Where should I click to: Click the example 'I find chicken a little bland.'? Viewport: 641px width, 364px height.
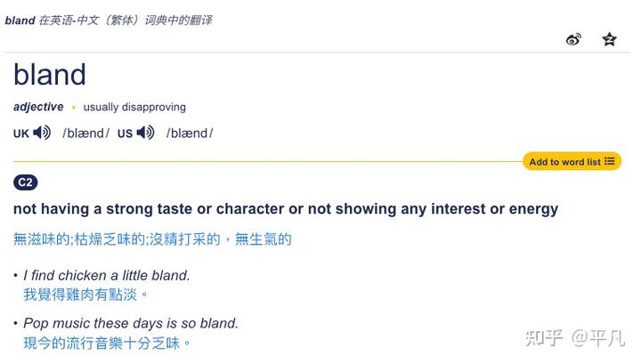coord(107,276)
